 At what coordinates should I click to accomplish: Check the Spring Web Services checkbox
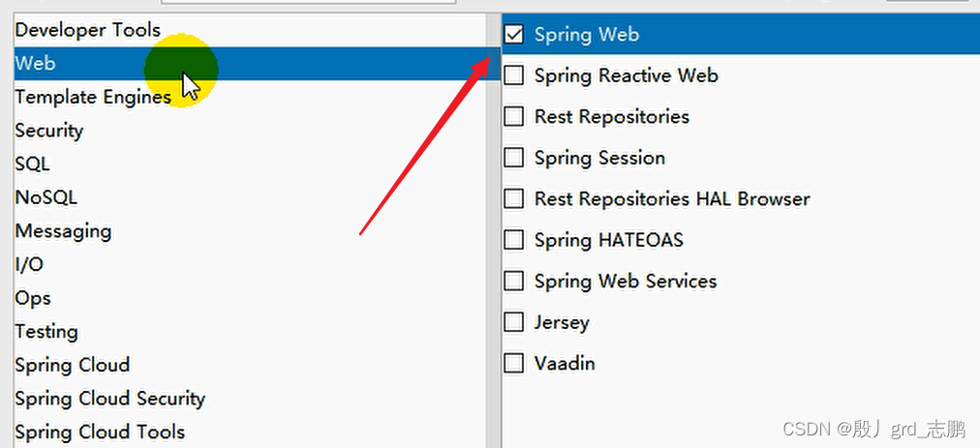(514, 282)
